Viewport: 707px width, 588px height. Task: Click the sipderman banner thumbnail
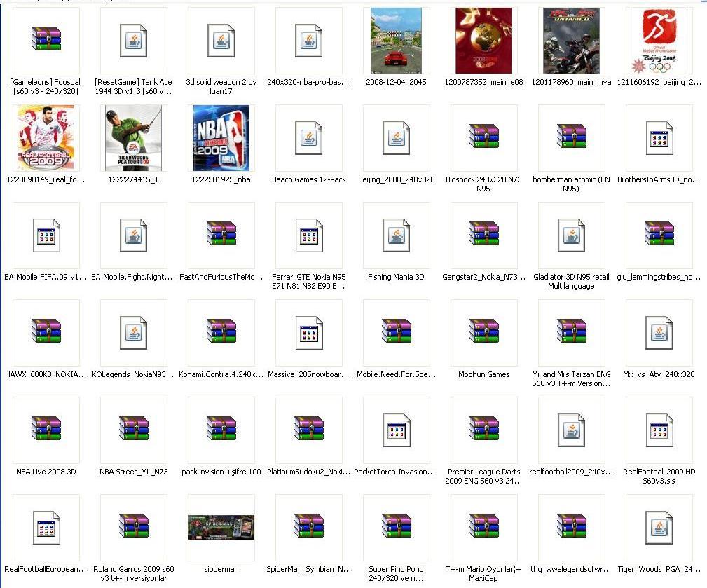(221, 527)
